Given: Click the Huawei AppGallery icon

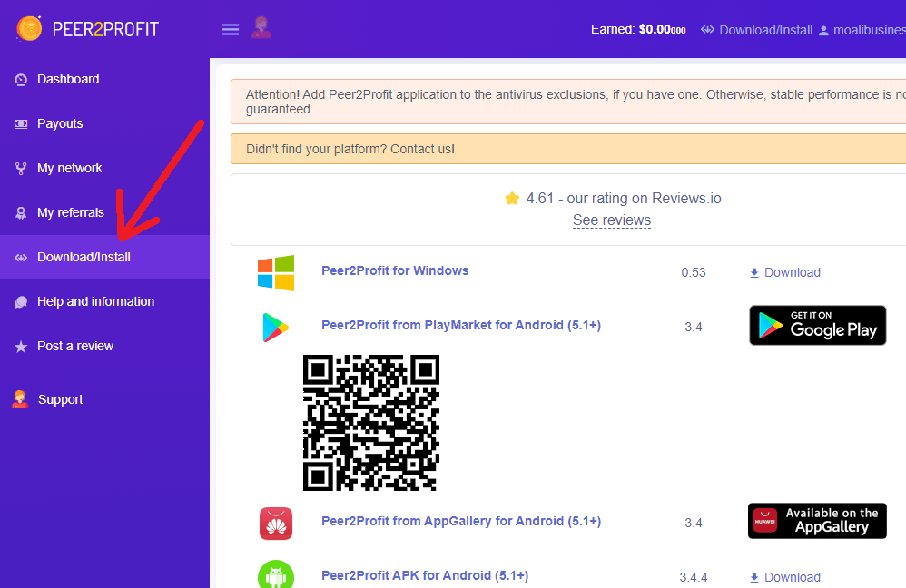Looking at the screenshot, I should point(276,524).
